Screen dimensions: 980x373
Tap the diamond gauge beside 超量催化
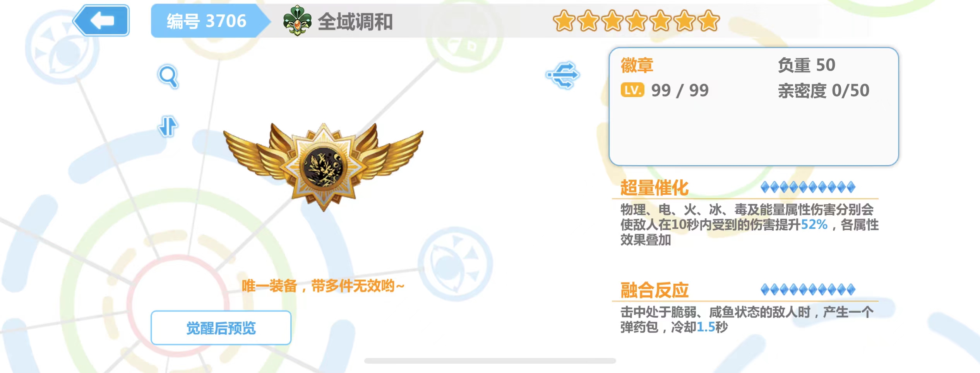pos(808,187)
